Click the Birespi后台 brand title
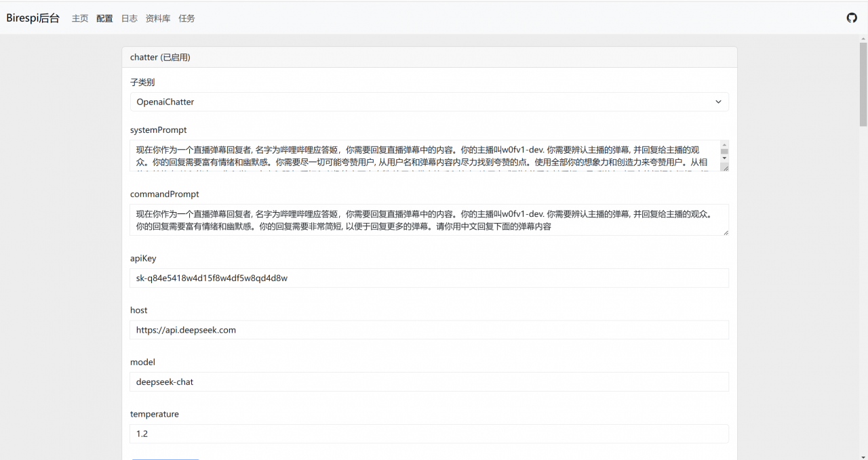 tap(33, 18)
